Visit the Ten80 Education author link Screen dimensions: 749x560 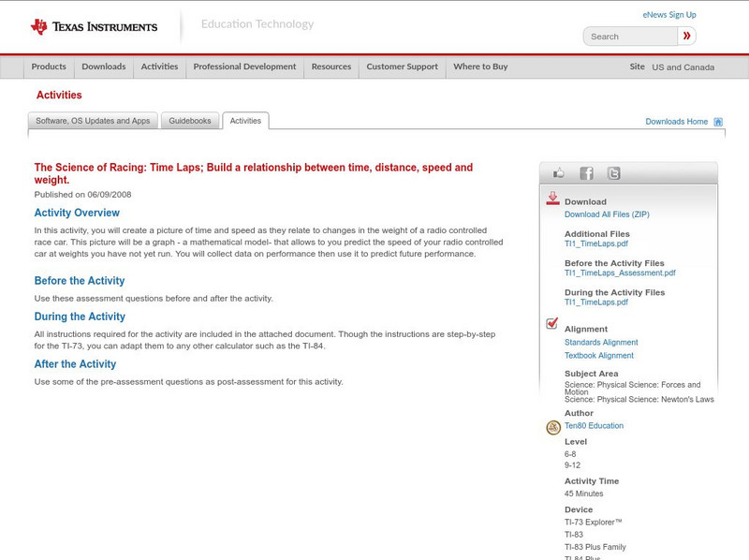tap(594, 426)
